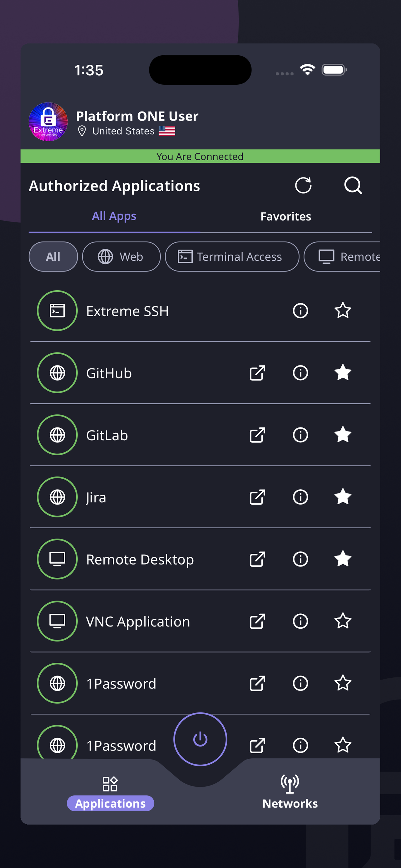Open the VNC Application monitor icon
This screenshot has height=868, width=401.
tap(57, 621)
